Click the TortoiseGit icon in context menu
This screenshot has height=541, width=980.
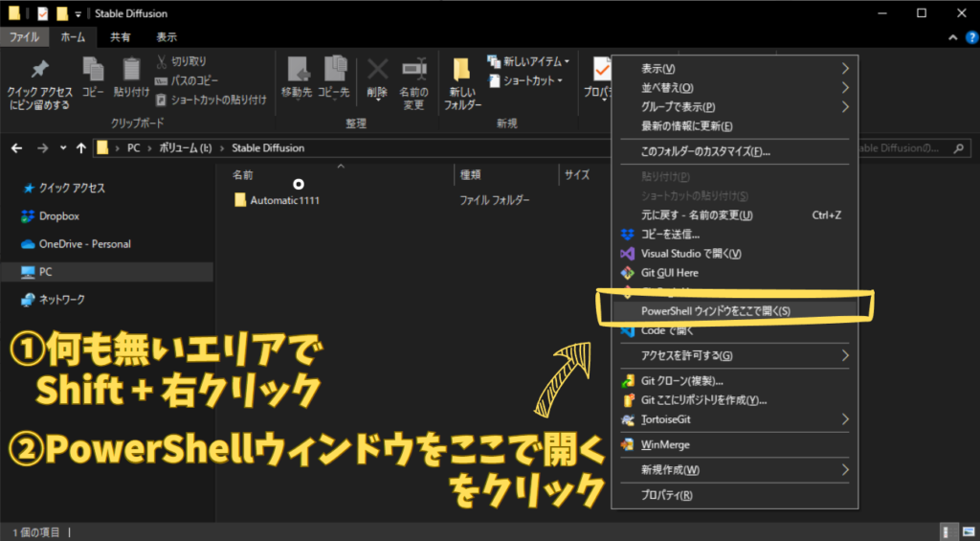click(x=627, y=419)
